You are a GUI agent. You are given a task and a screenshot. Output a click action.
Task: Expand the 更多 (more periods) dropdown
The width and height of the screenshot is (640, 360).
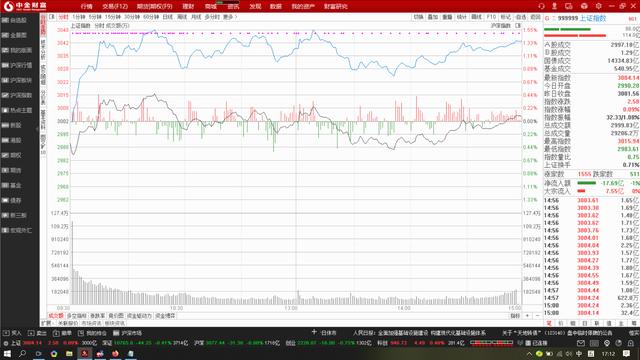[230, 17]
